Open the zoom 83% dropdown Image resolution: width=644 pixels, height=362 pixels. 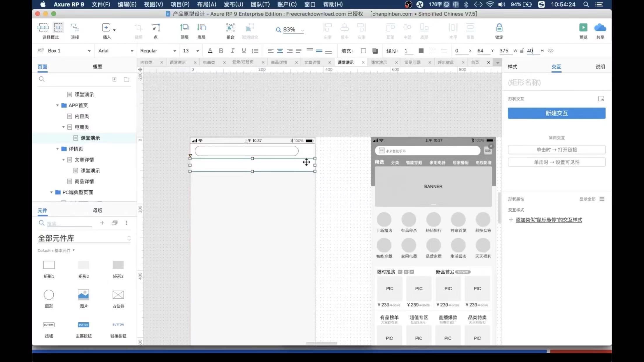[302, 30]
